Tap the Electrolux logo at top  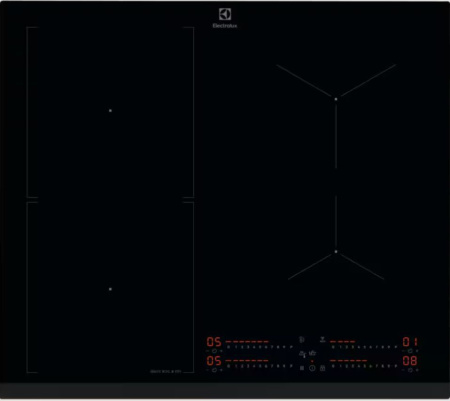tap(225, 18)
